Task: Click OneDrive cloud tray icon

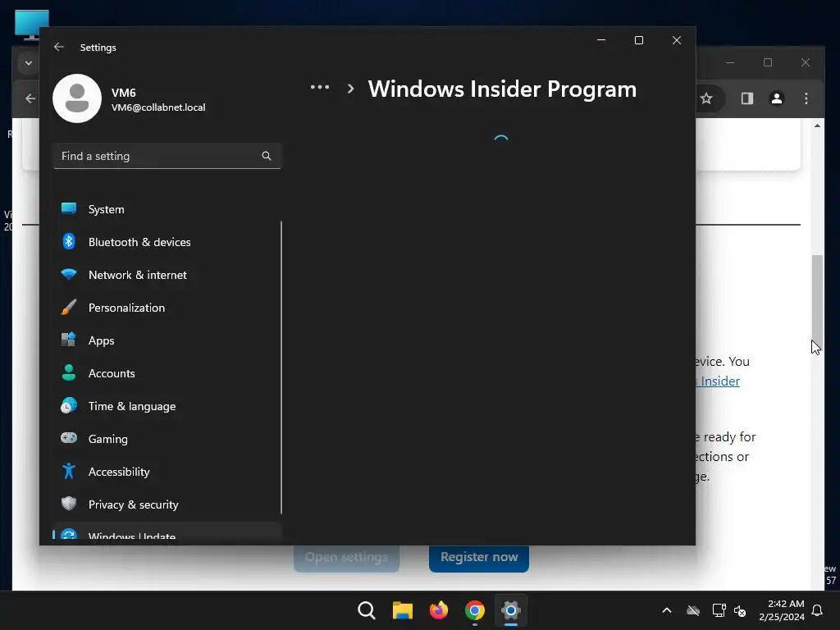Action: coord(693,610)
